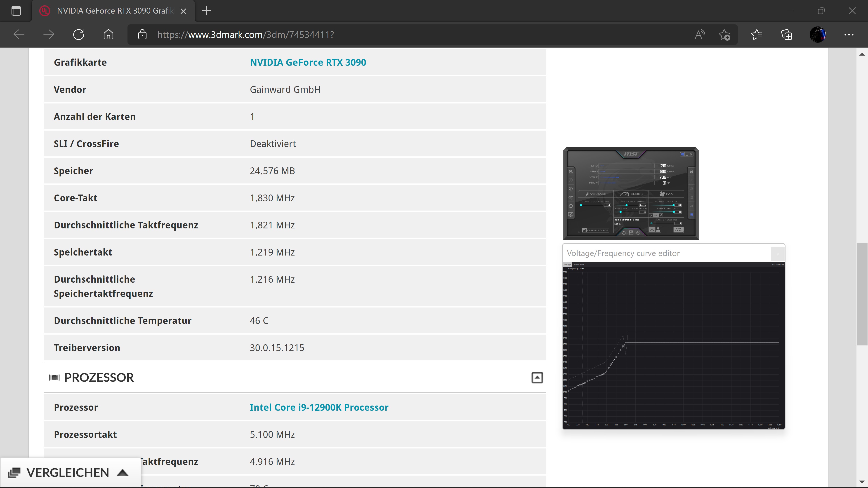Viewport: 868px width, 488px height.
Task: Select the NVIDIA GeForce RTX 3090 browser tab
Action: (115, 11)
